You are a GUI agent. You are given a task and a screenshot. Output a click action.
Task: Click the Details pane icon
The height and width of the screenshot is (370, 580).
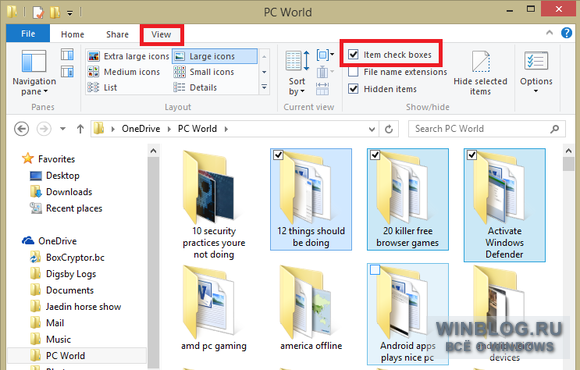point(67,71)
